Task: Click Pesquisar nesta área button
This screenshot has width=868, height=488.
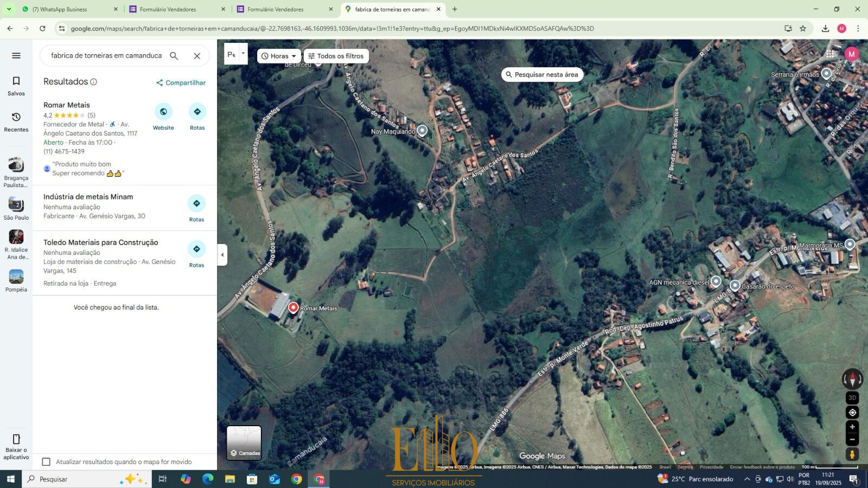Action: point(542,75)
